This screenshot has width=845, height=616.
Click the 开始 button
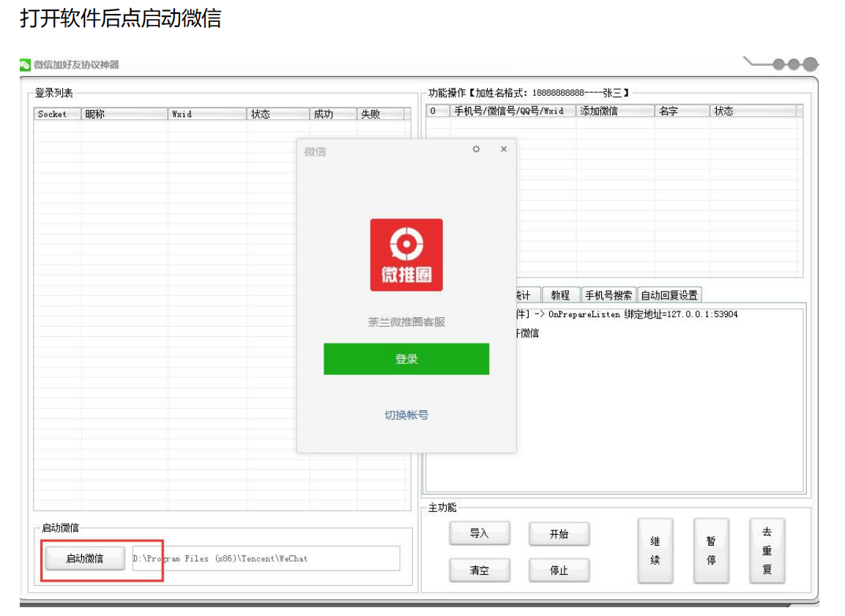[x=559, y=534]
